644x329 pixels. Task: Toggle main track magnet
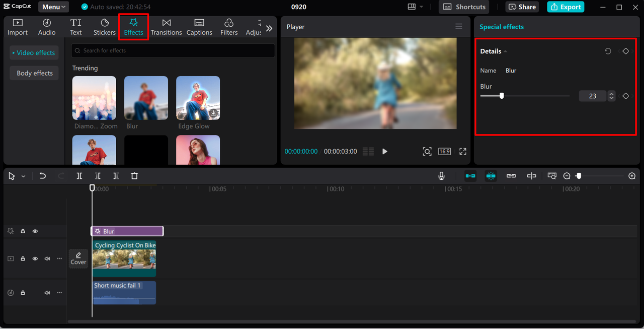tap(470, 176)
